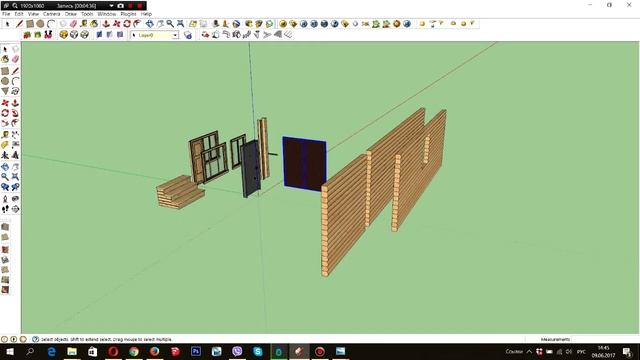Open the recorder bar dropdown arrow
This screenshot has height=360, width=640.
111,6
